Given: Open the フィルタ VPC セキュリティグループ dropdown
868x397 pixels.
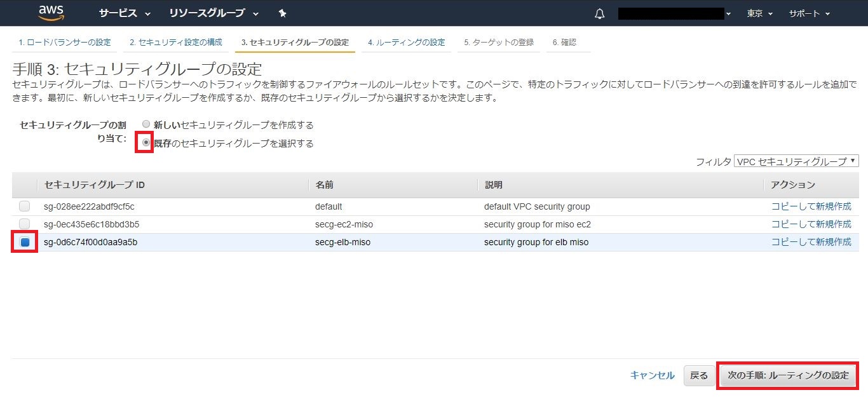Looking at the screenshot, I should coord(796,161).
